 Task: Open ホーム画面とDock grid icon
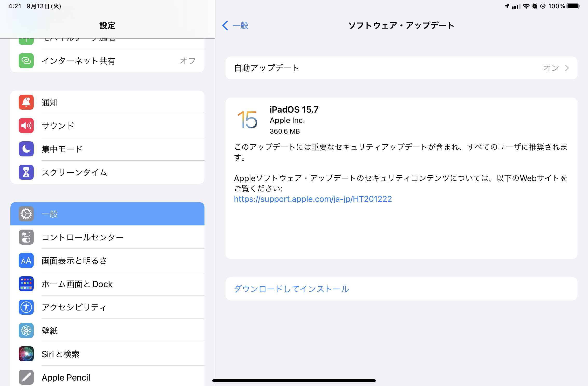pyautogui.click(x=26, y=284)
